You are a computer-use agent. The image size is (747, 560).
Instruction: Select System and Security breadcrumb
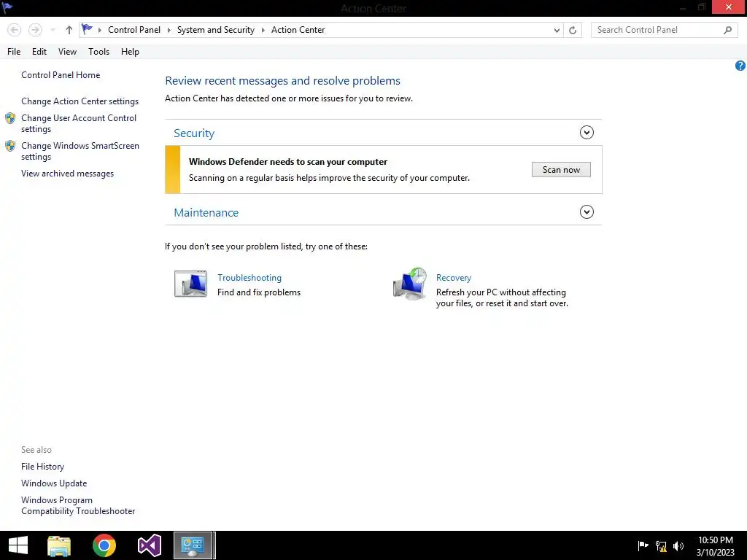(216, 29)
